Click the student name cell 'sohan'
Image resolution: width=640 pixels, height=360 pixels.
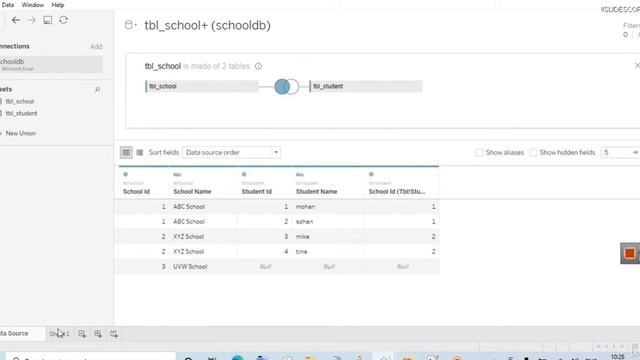pyautogui.click(x=304, y=222)
